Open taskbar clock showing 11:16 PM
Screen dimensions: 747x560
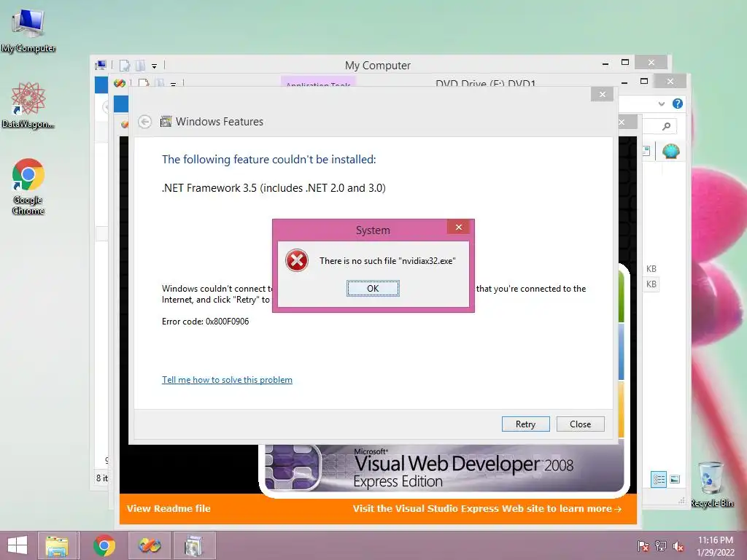(x=715, y=545)
